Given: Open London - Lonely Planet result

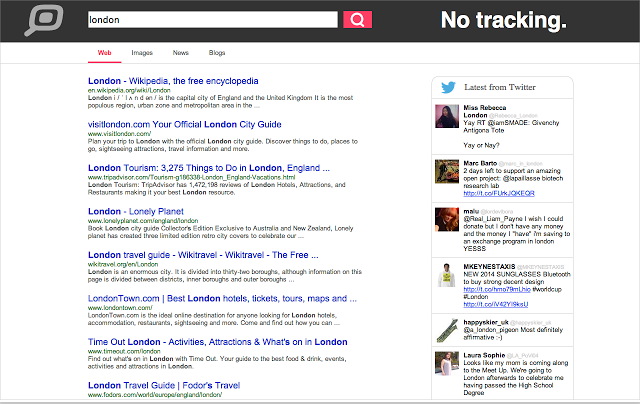Looking at the screenshot, I should [x=136, y=211].
